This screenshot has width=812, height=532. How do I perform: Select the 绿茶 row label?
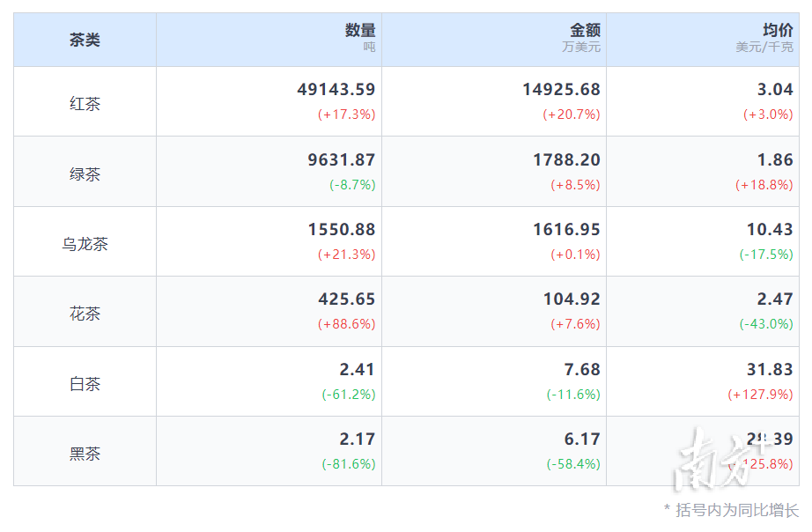coord(85,174)
